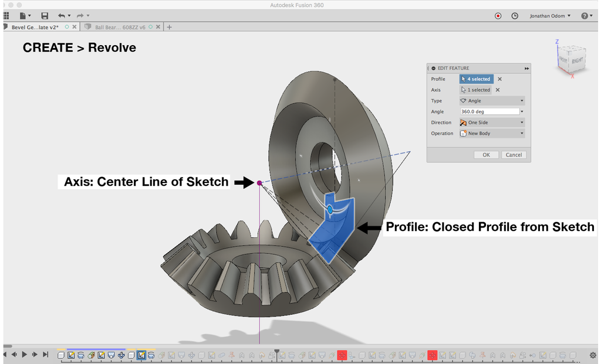601x364 pixels.
Task: Open the Operation dropdown showing New Body
Action: (x=492, y=133)
